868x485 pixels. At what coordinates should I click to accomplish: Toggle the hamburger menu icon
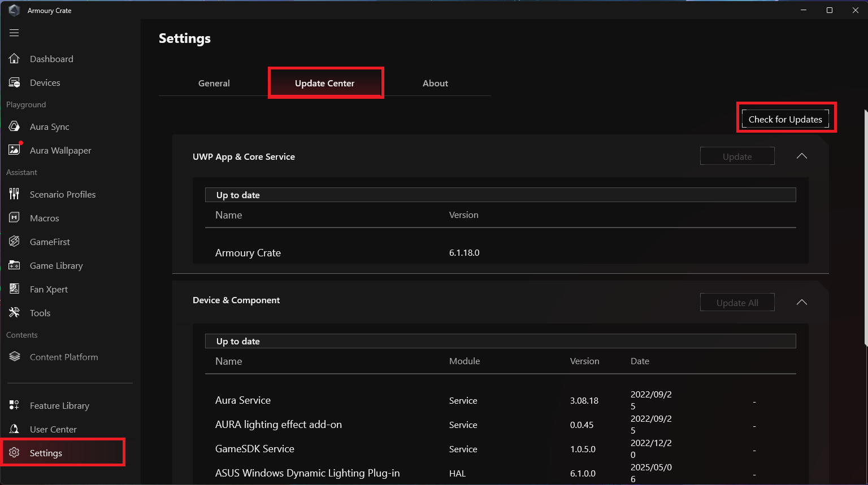pyautogui.click(x=14, y=33)
